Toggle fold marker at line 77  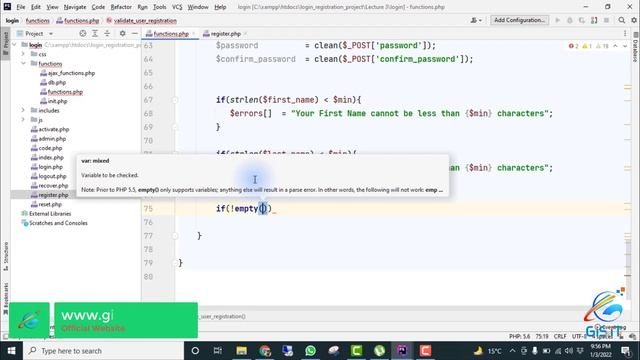(175, 236)
